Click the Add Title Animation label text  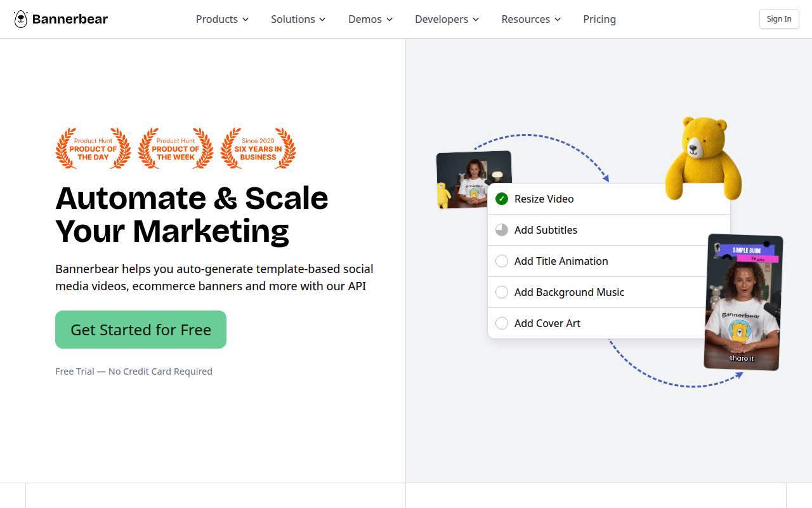561,261
